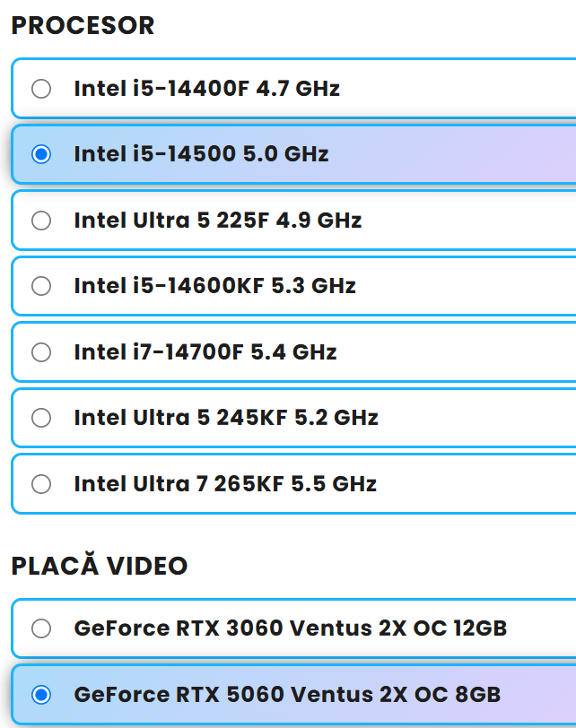
Task: Click radio button beside RTX 3060 Ventus
Action: click(x=40, y=628)
